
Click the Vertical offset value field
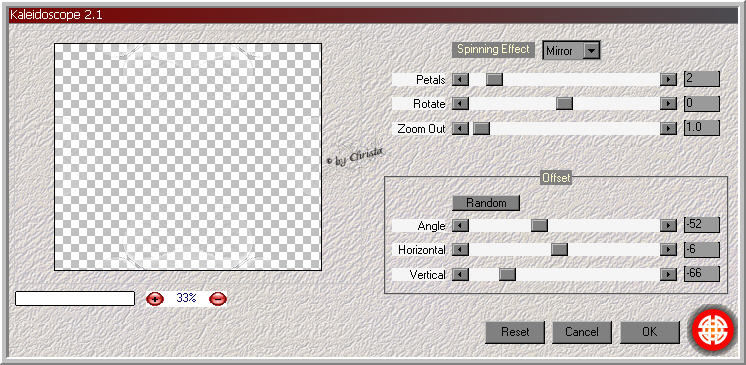pos(702,274)
